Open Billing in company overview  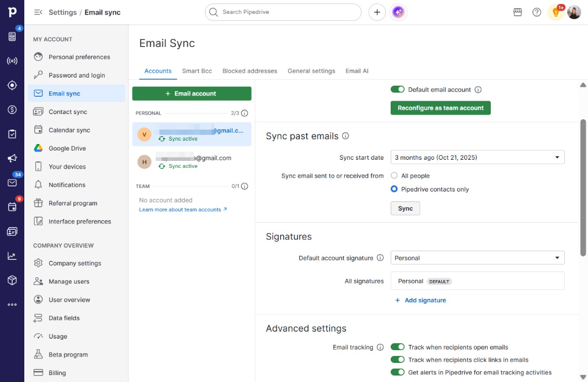[76, 373]
